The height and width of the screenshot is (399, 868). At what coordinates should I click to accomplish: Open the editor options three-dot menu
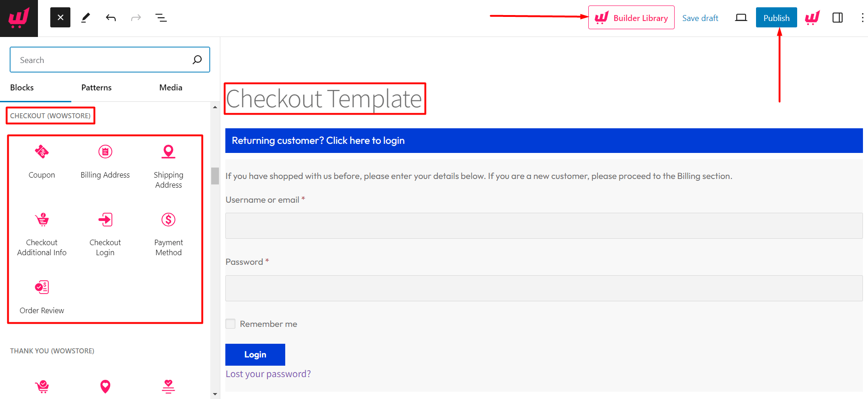point(861,17)
